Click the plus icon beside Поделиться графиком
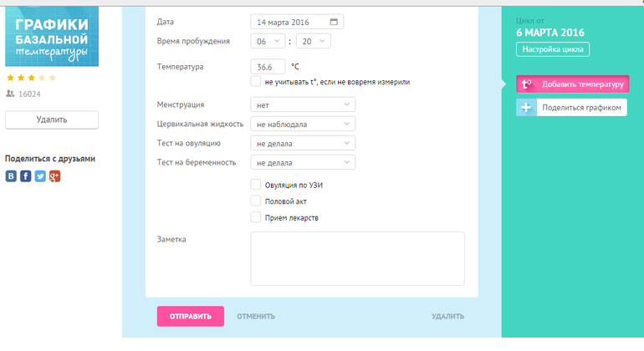 526,107
